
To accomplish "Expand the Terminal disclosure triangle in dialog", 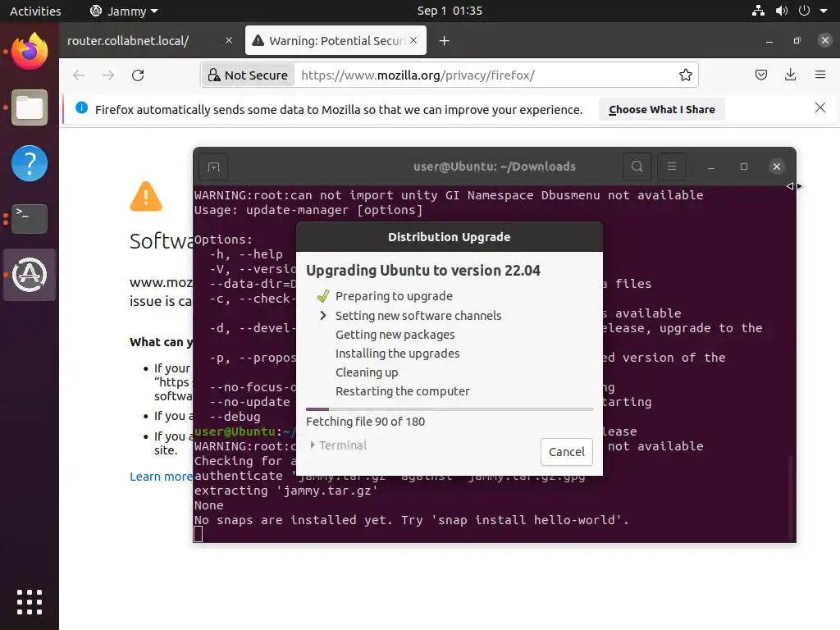I will tap(313, 445).
